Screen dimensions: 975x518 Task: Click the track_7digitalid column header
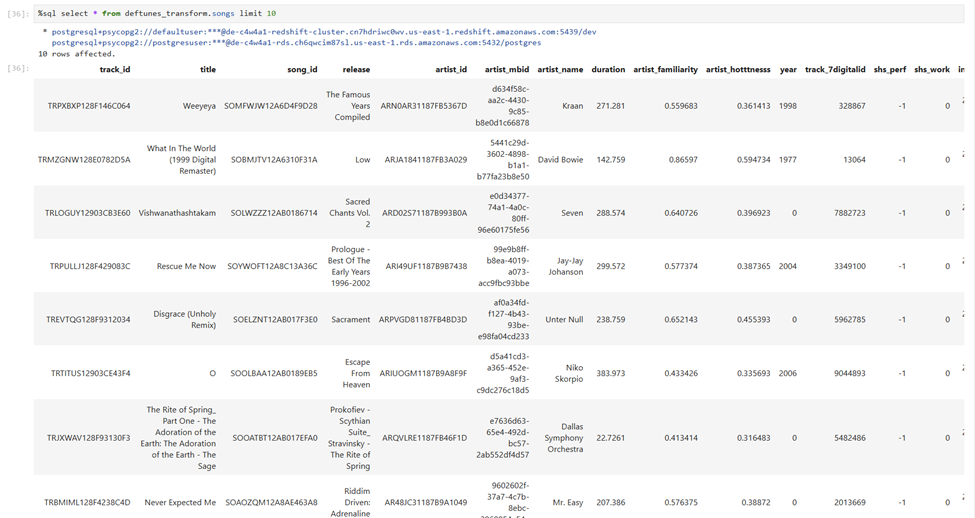(835, 70)
